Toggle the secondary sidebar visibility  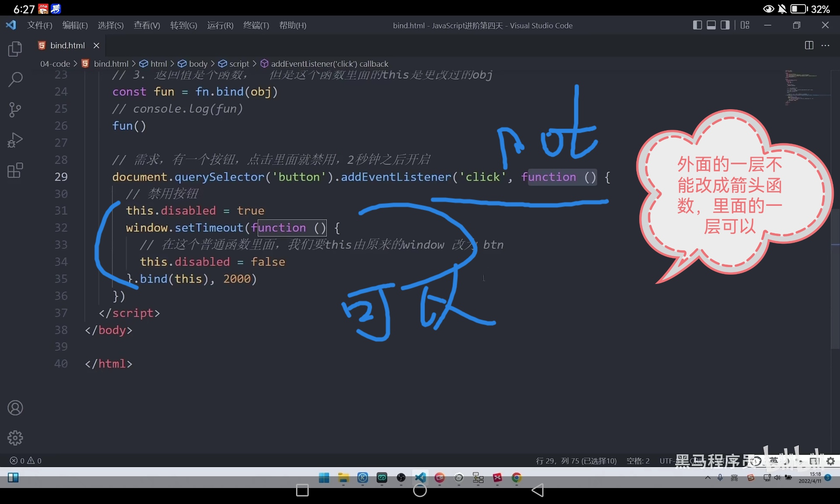(x=725, y=25)
